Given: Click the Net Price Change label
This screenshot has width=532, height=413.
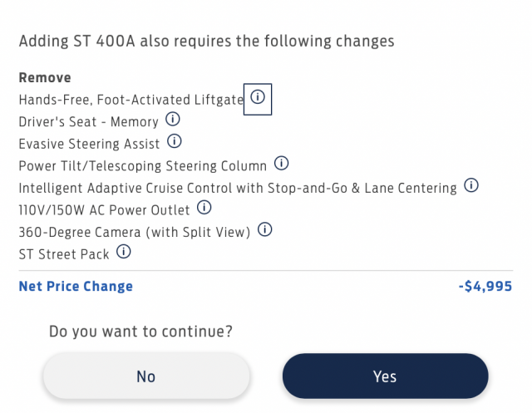Looking at the screenshot, I should pyautogui.click(x=76, y=286).
